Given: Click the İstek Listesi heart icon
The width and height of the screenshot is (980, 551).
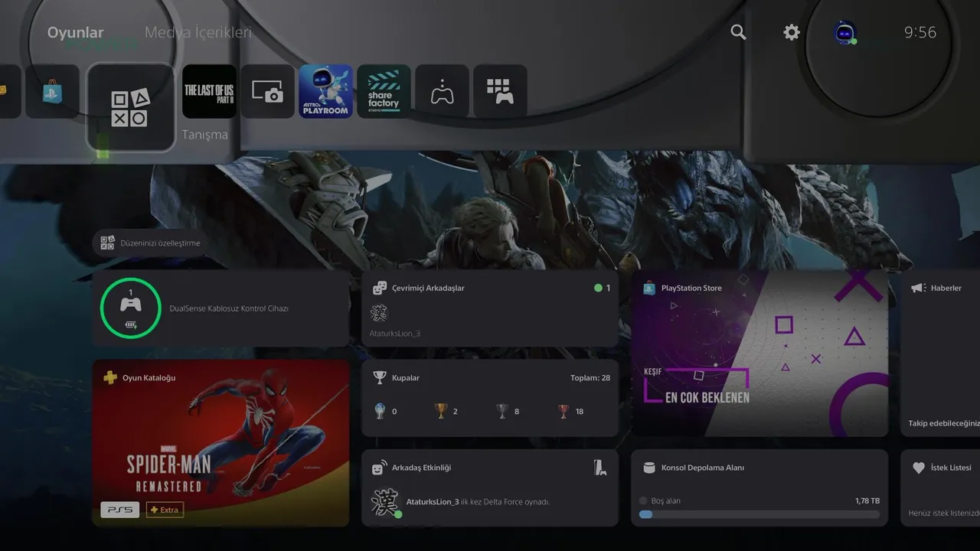Looking at the screenshot, I should coord(919,468).
